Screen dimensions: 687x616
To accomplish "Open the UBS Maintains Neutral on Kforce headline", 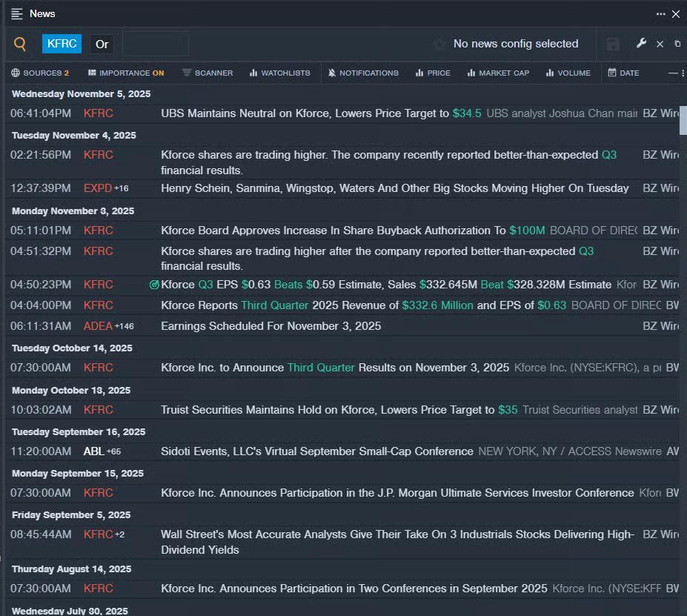I will 305,113.
